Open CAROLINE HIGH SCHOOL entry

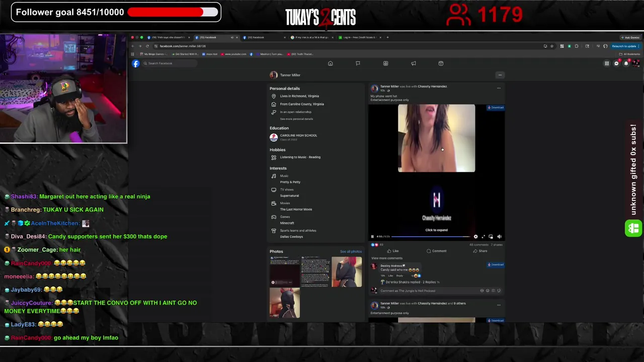pos(298,135)
